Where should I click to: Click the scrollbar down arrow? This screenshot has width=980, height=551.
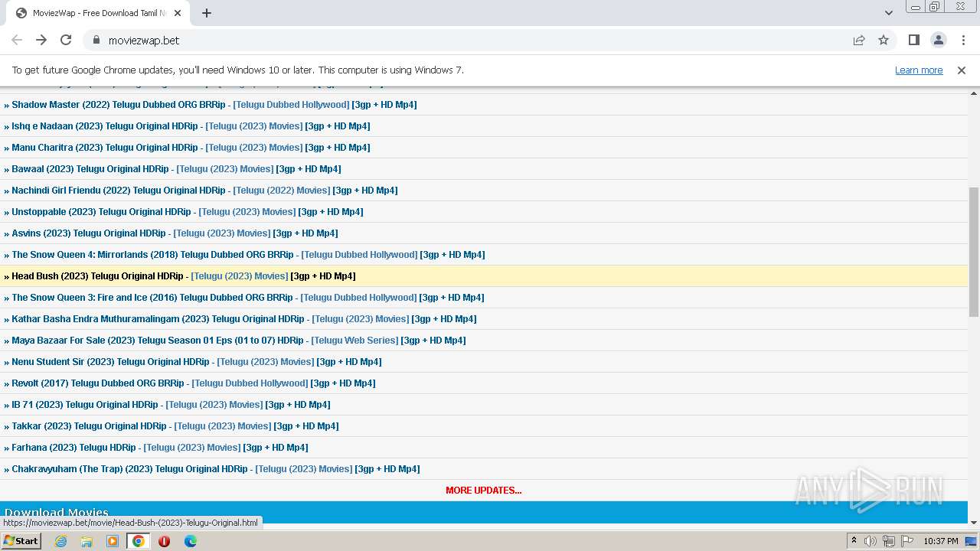tap(974, 523)
